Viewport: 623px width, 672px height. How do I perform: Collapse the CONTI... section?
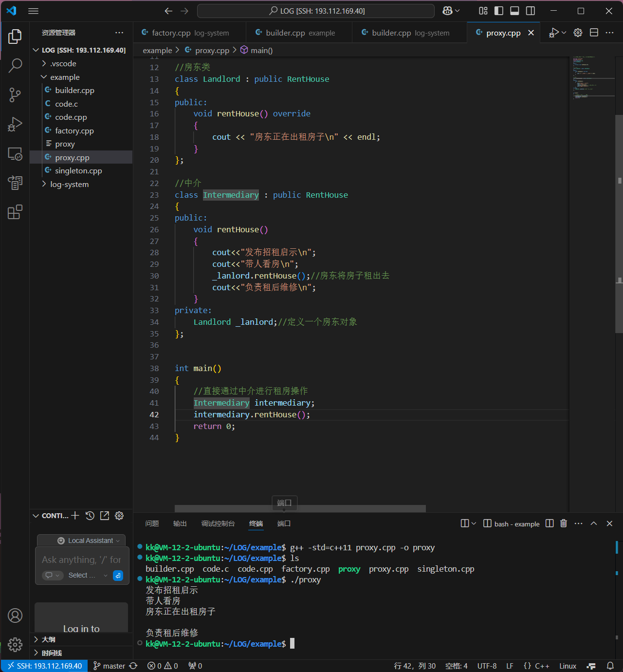click(x=50, y=516)
